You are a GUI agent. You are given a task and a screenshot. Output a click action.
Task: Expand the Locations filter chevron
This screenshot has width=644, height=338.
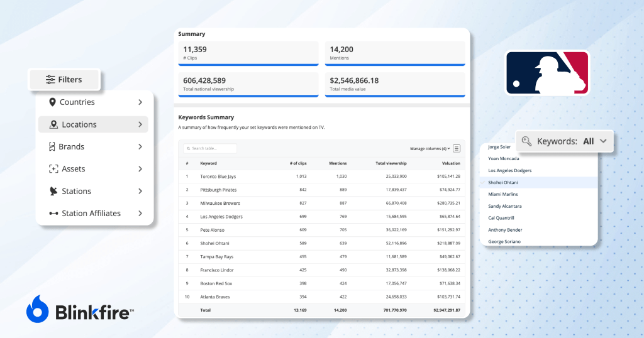pyautogui.click(x=140, y=124)
